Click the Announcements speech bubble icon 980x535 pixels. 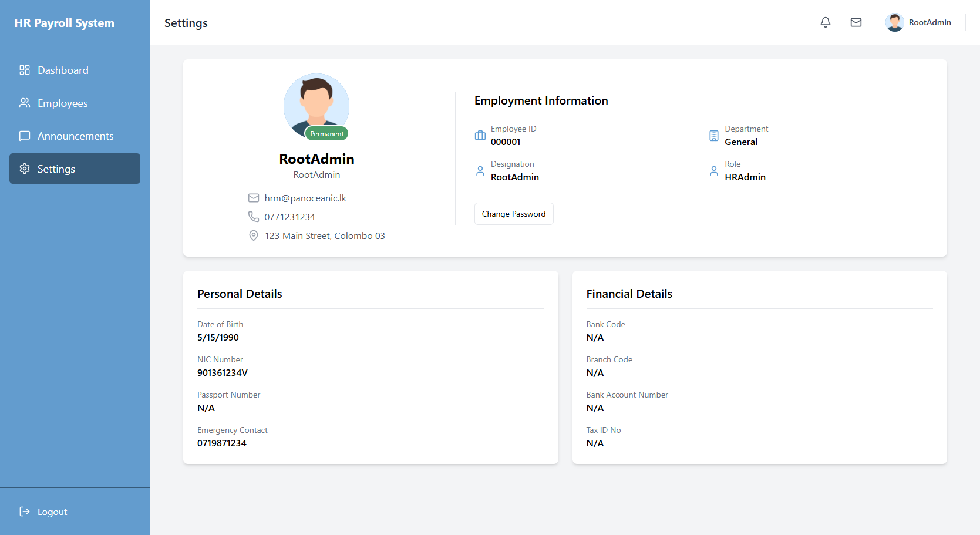(x=25, y=136)
